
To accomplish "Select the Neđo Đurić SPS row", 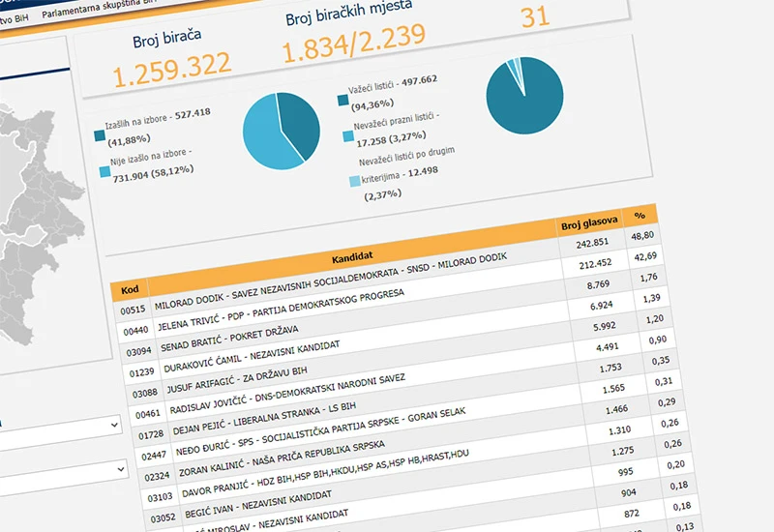I will (409, 418).
